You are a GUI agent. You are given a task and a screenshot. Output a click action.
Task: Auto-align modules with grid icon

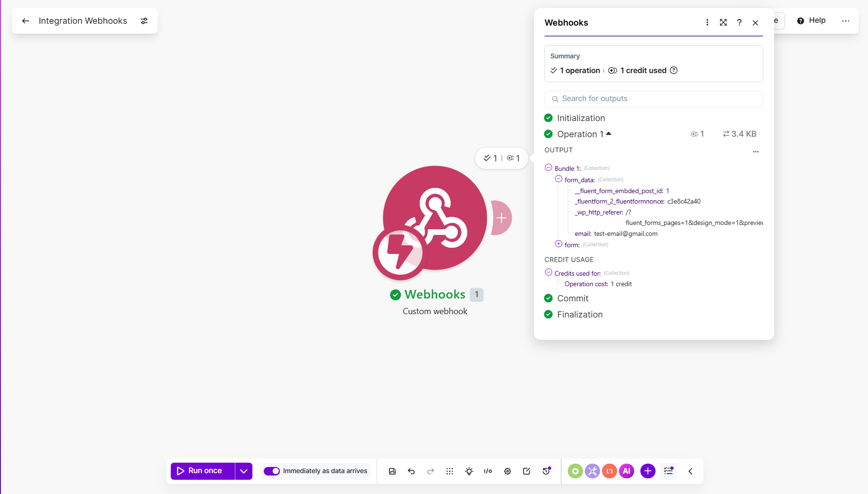pos(450,471)
